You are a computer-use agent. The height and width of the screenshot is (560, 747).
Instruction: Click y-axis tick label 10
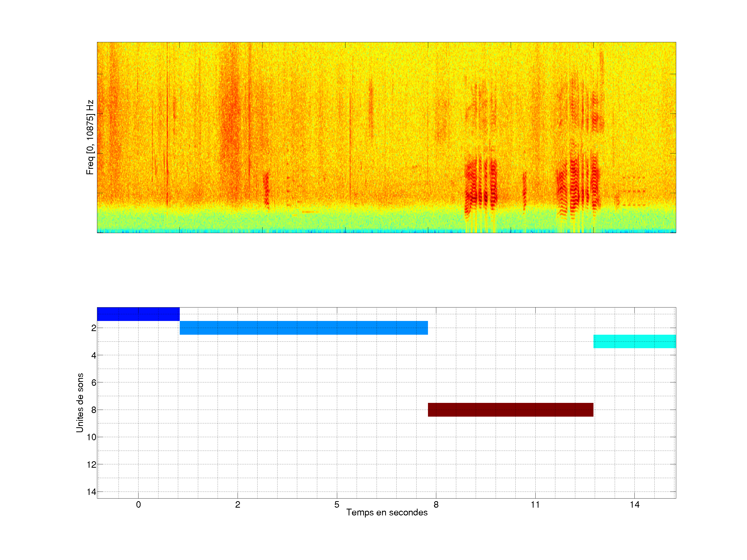[x=92, y=437]
